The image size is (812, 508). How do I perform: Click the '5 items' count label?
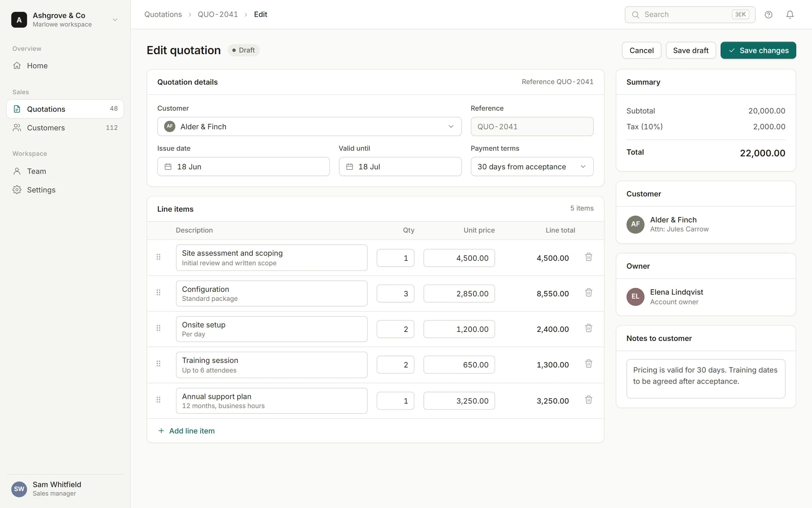click(x=582, y=208)
